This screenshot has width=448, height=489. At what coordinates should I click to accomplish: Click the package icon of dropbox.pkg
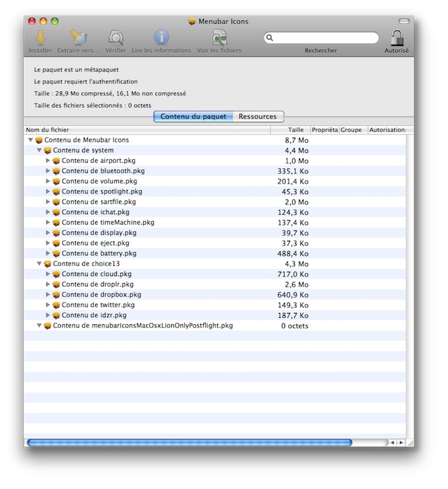point(56,295)
